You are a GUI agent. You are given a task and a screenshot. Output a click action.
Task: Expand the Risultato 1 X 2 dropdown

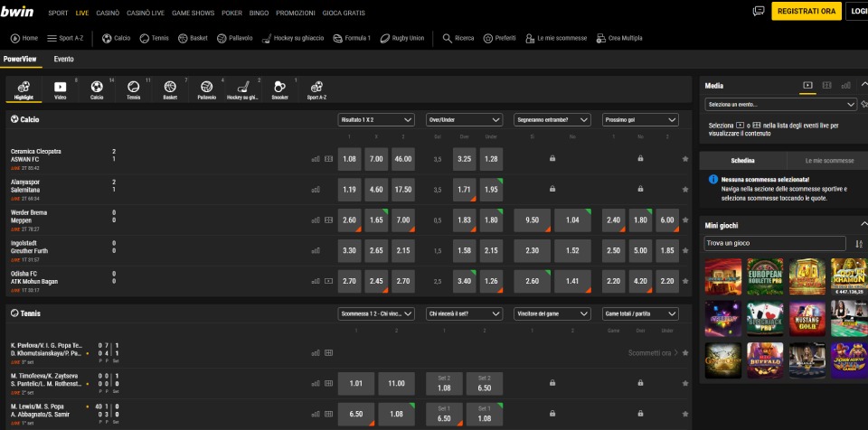tap(376, 119)
